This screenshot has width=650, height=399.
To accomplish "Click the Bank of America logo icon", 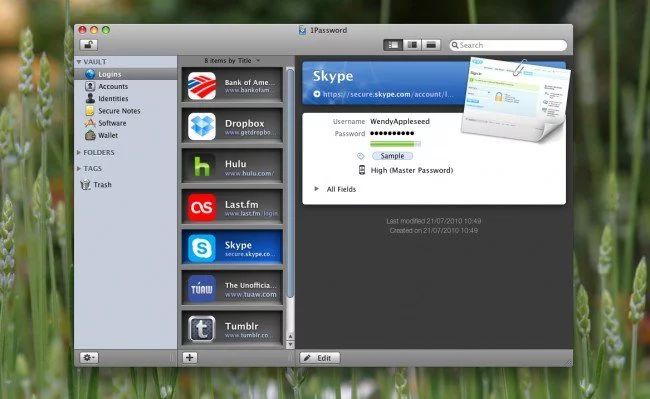I will (202, 86).
